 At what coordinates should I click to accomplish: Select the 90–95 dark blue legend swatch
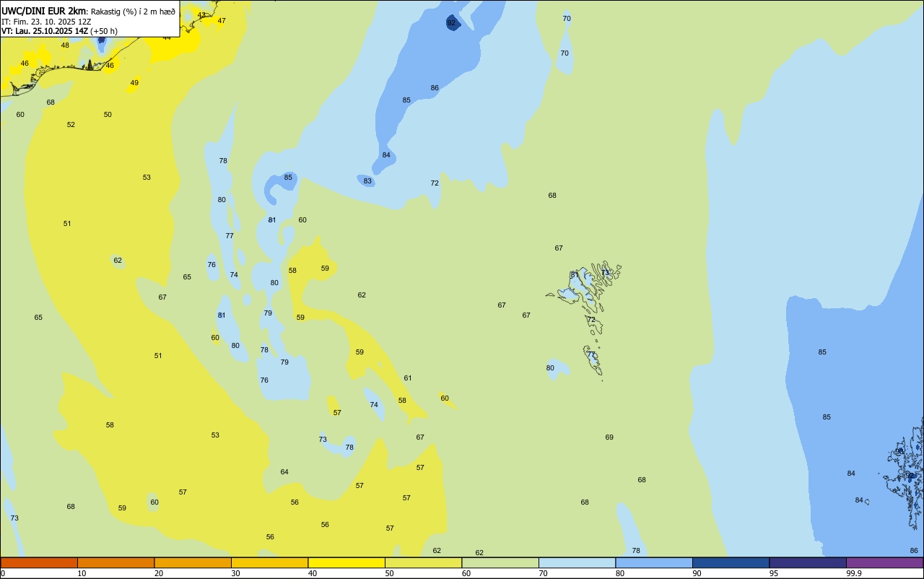pos(731,562)
